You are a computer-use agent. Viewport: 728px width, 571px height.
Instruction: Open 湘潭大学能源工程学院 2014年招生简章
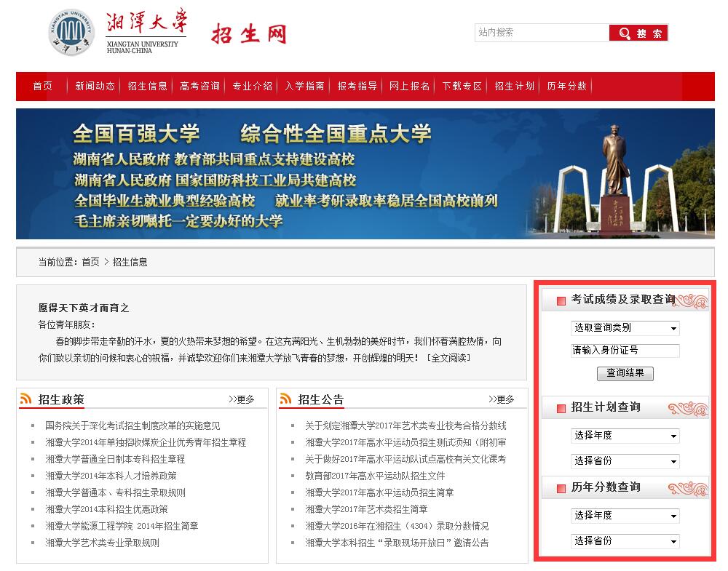[122, 526]
